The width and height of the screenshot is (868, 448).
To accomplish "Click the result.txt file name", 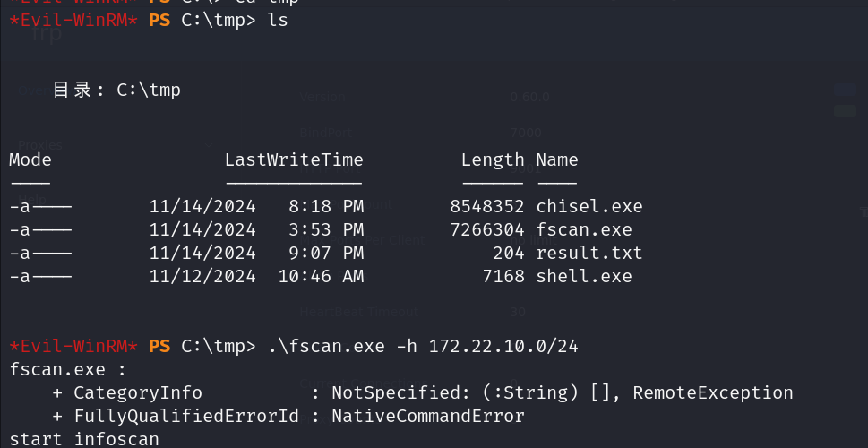I will coord(589,253).
